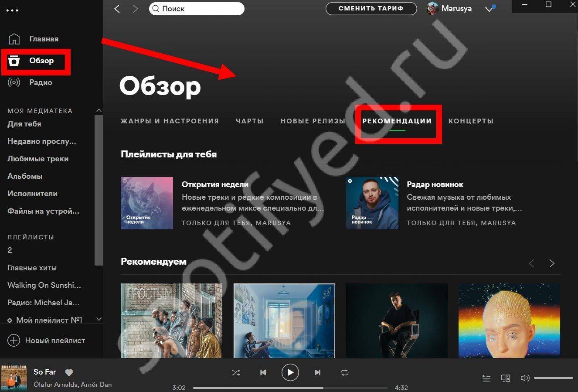Open the connect to device icon
This screenshot has width=578, height=392.
pyautogui.click(x=506, y=378)
